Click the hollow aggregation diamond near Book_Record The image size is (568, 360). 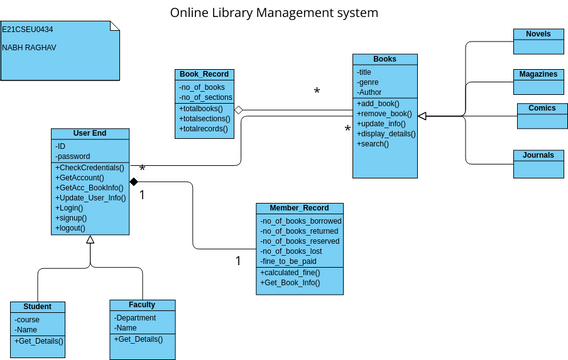239,110
